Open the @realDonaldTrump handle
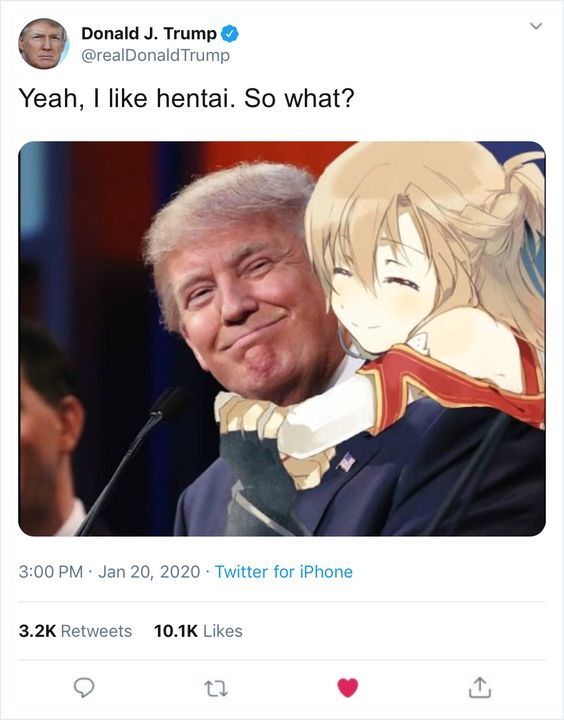The width and height of the screenshot is (564, 720). (x=155, y=56)
